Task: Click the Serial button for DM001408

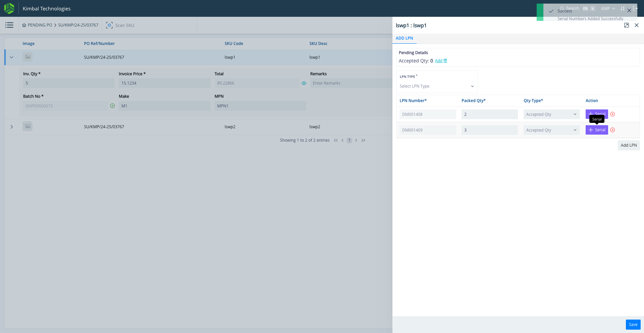Action: click(x=597, y=114)
